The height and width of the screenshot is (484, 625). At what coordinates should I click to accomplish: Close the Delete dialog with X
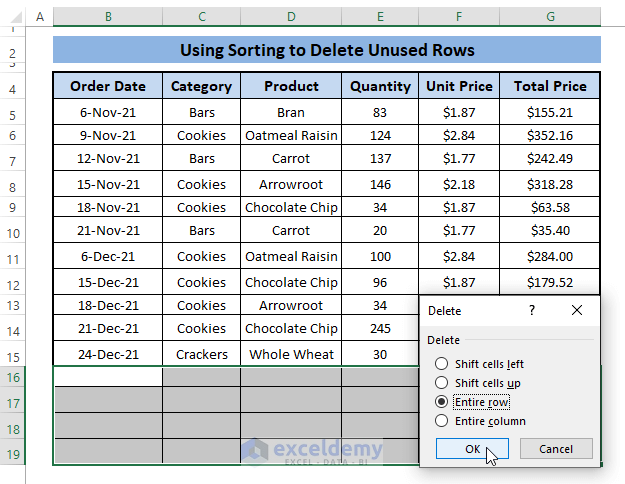(577, 311)
